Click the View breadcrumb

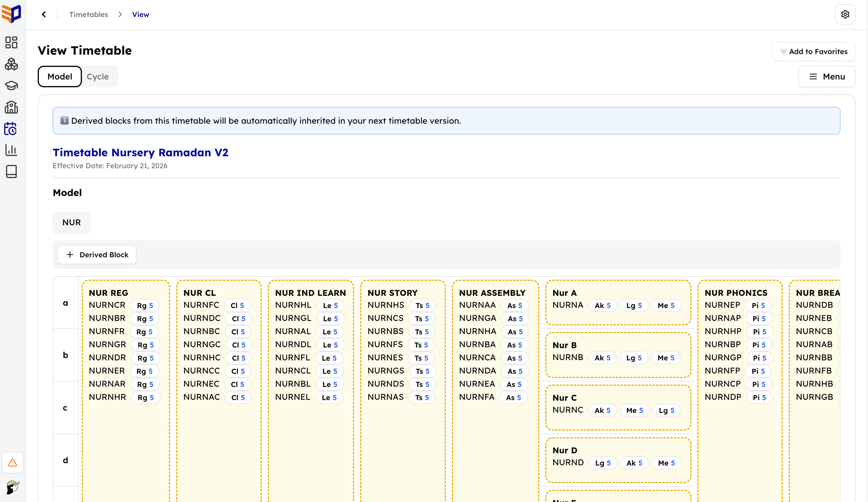tap(141, 14)
